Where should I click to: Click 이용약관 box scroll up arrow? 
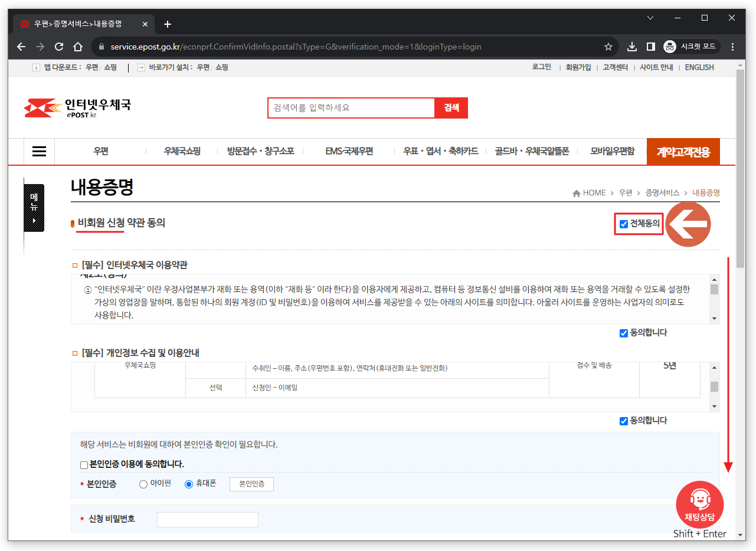(x=715, y=280)
